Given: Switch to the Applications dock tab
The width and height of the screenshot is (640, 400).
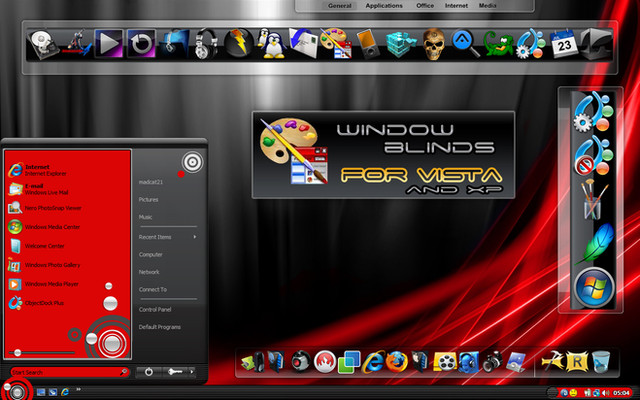Looking at the screenshot, I should [384, 6].
